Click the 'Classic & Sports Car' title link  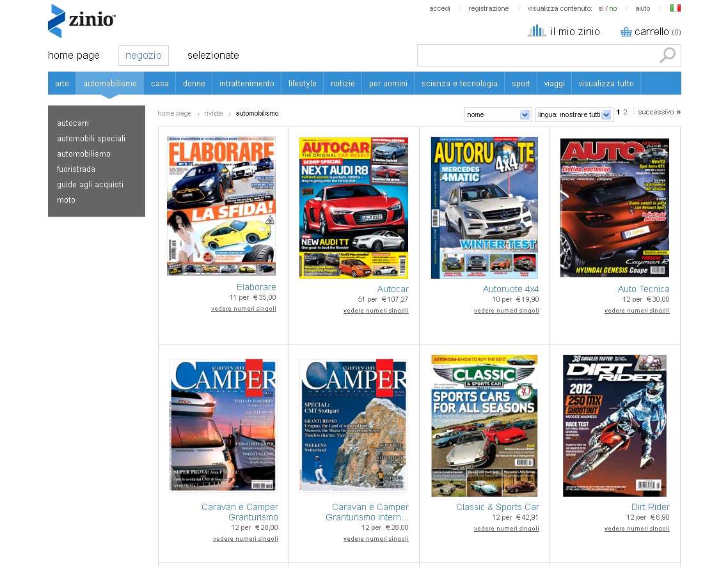pos(498,507)
